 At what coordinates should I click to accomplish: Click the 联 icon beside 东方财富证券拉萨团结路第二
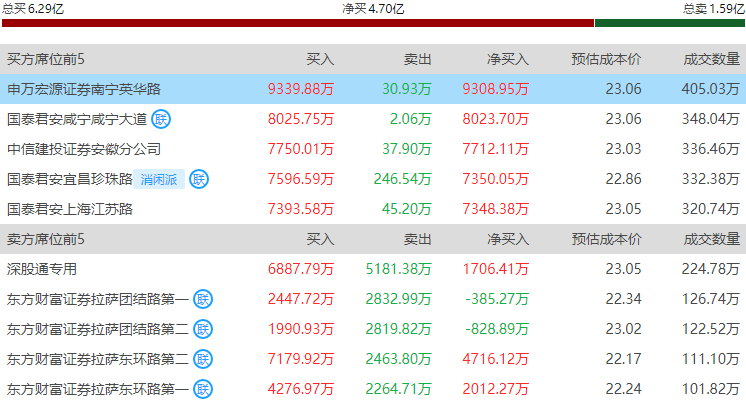click(203, 329)
